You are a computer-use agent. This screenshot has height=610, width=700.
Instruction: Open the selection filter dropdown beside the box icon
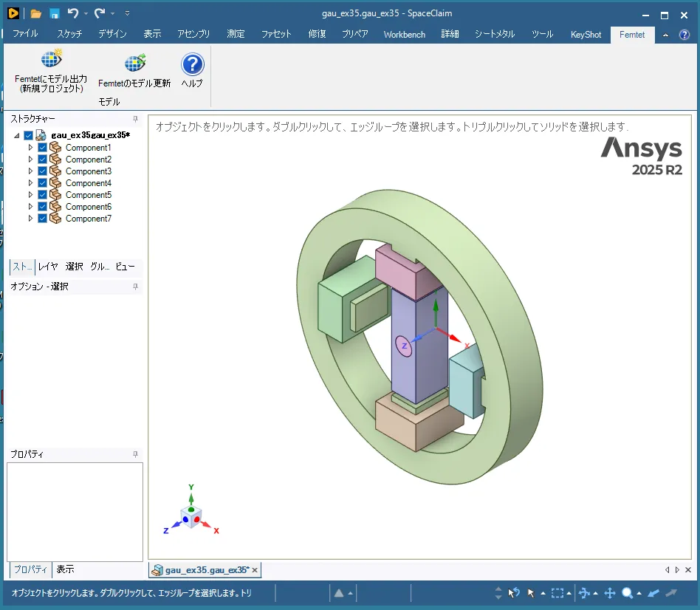[x=569, y=594]
